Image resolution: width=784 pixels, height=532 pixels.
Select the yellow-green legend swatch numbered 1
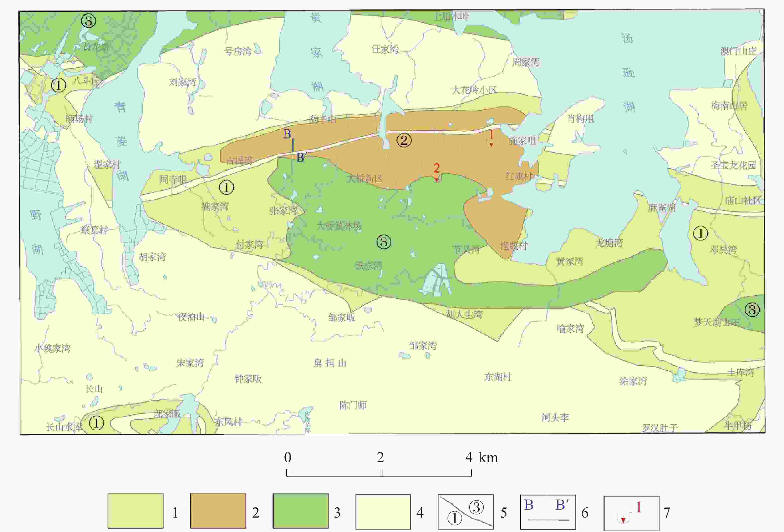pos(136,511)
